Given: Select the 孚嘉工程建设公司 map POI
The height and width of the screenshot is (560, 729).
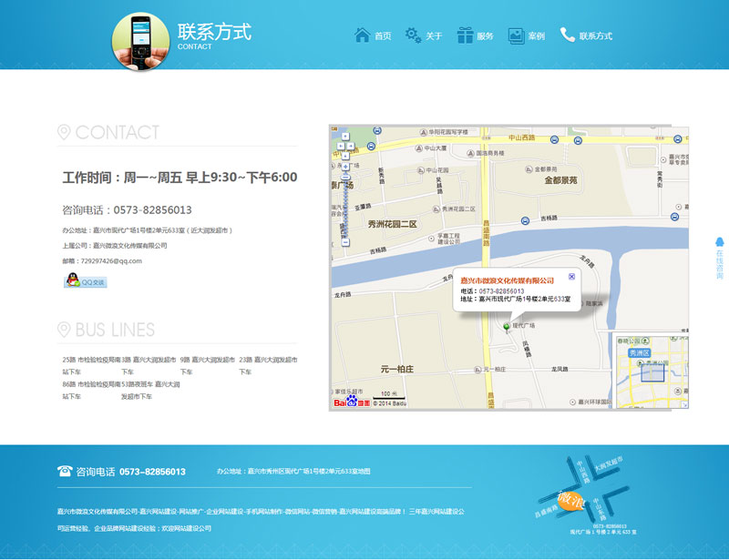Looking at the screenshot, I should click(x=445, y=239).
